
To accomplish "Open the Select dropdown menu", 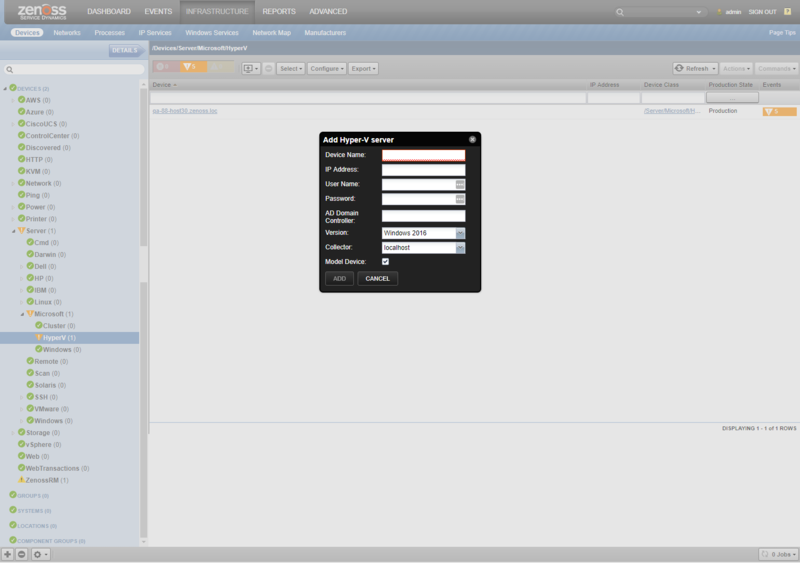I will pos(291,68).
